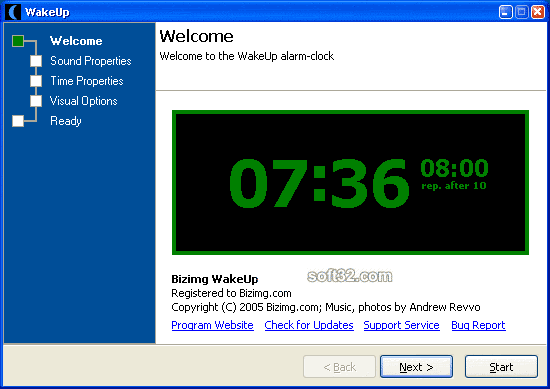Click the WakeUp title bar text

tap(47, 13)
